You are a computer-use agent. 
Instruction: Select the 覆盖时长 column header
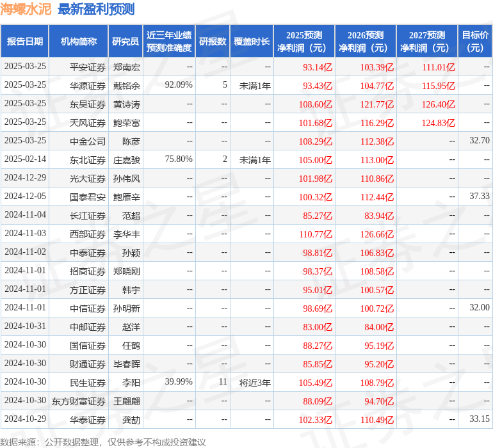(x=252, y=41)
